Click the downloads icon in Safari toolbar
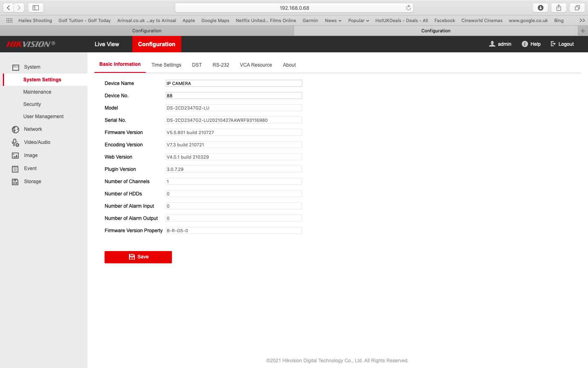 (540, 7)
